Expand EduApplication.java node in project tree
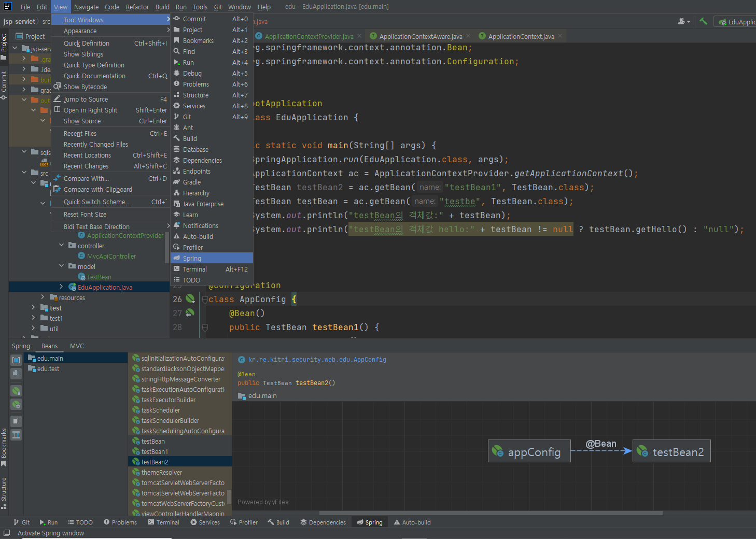 (x=61, y=287)
